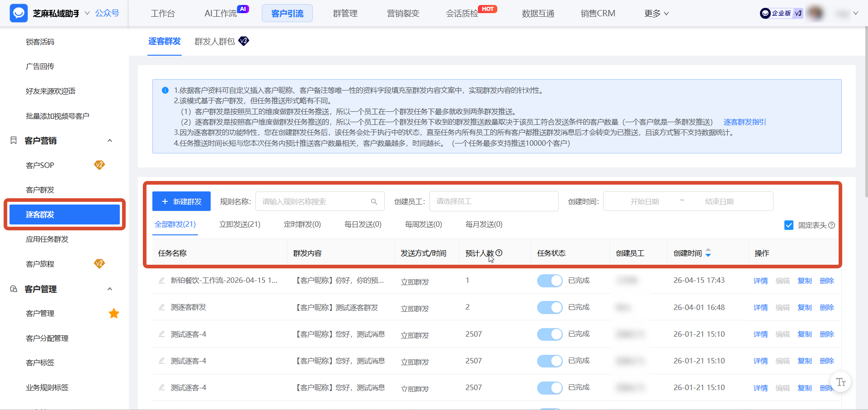This screenshot has height=410, width=868.
Task: Click the AI badge on AI工作流
Action: click(243, 9)
